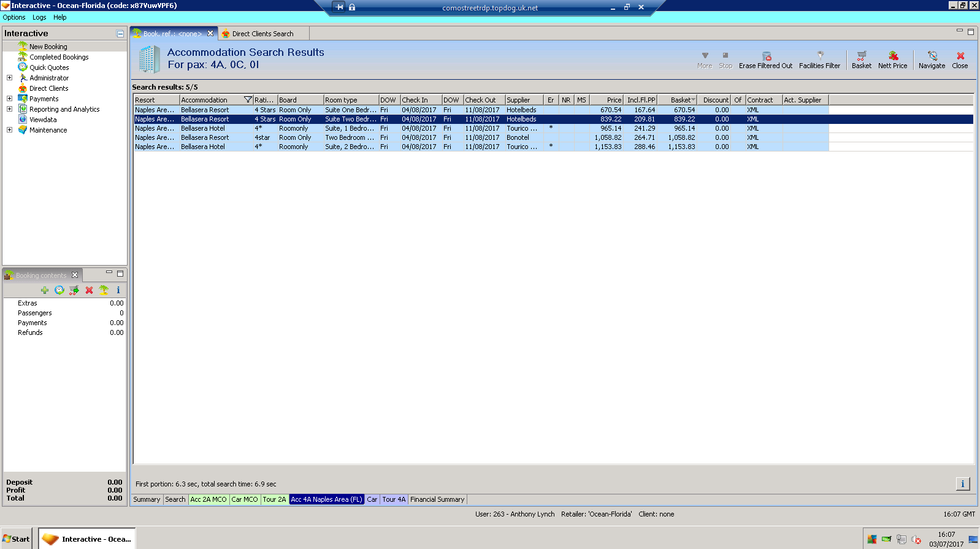Sort results by Board column header

(301, 100)
